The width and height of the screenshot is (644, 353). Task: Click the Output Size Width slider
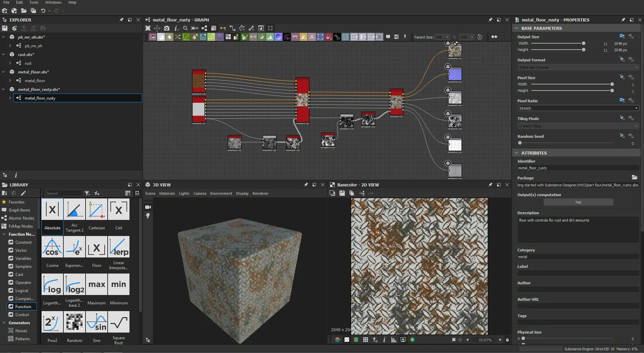pyautogui.click(x=583, y=43)
